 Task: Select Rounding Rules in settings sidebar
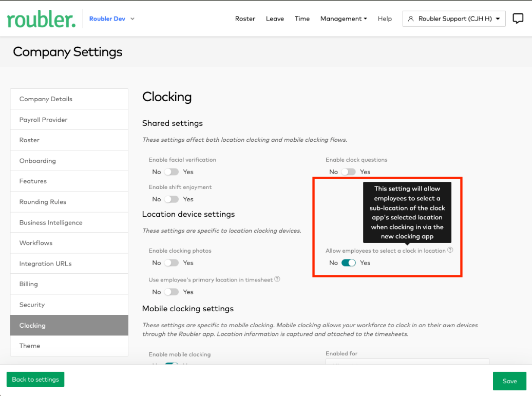(69, 202)
